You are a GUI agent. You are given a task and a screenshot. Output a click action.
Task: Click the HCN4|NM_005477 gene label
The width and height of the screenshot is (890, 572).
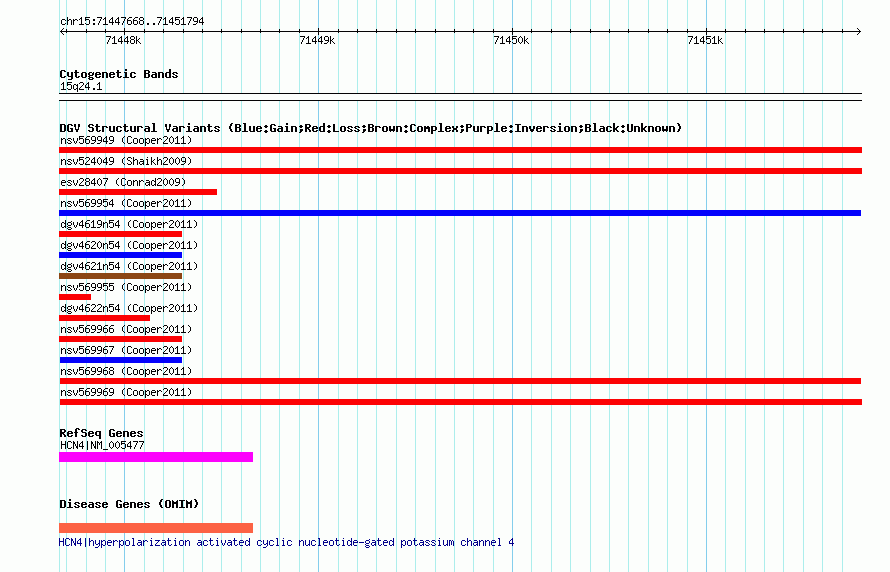click(102, 445)
